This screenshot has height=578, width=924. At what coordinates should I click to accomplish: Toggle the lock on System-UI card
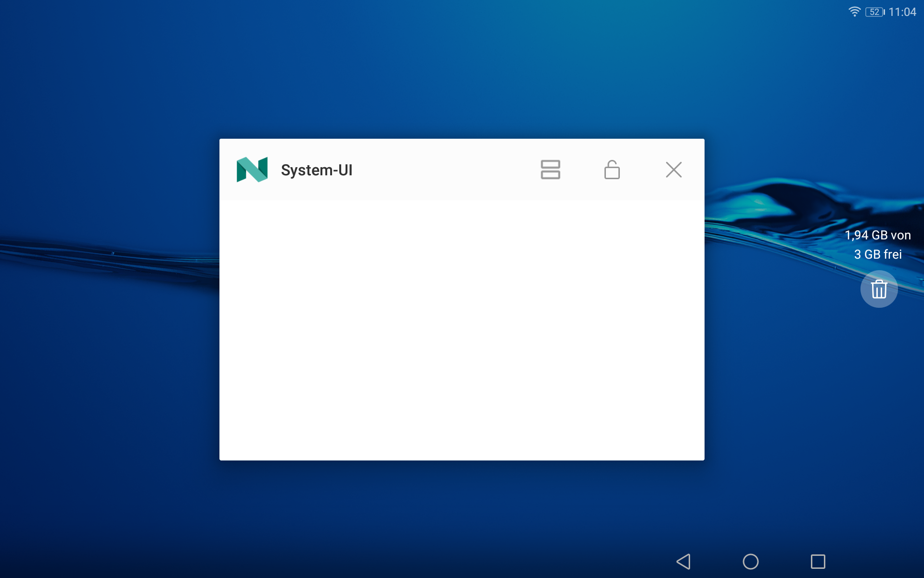(612, 170)
